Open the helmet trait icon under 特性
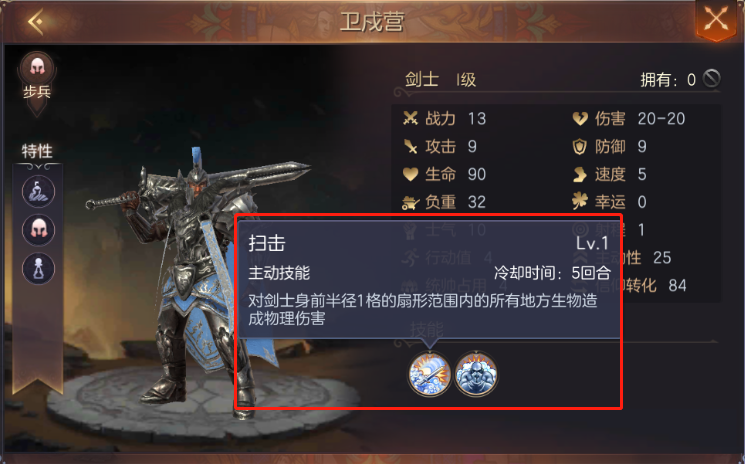This screenshot has width=745, height=464. tap(38, 230)
